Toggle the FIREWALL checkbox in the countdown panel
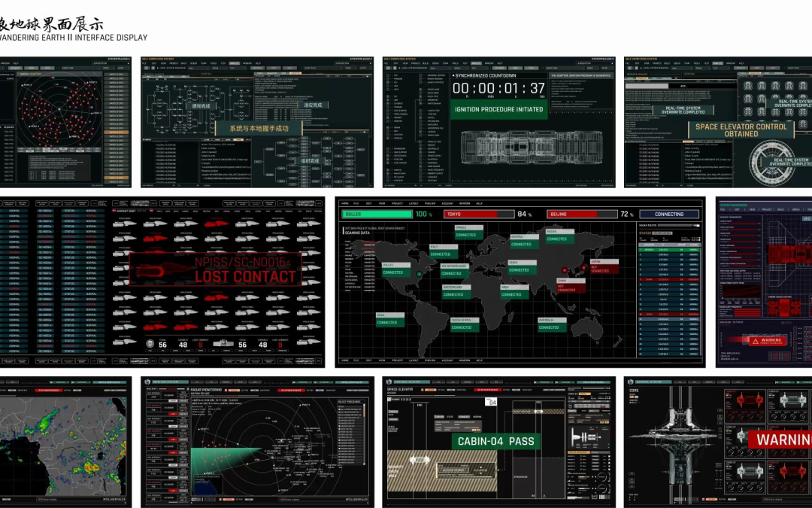The height and width of the screenshot is (508, 812). 388,138
